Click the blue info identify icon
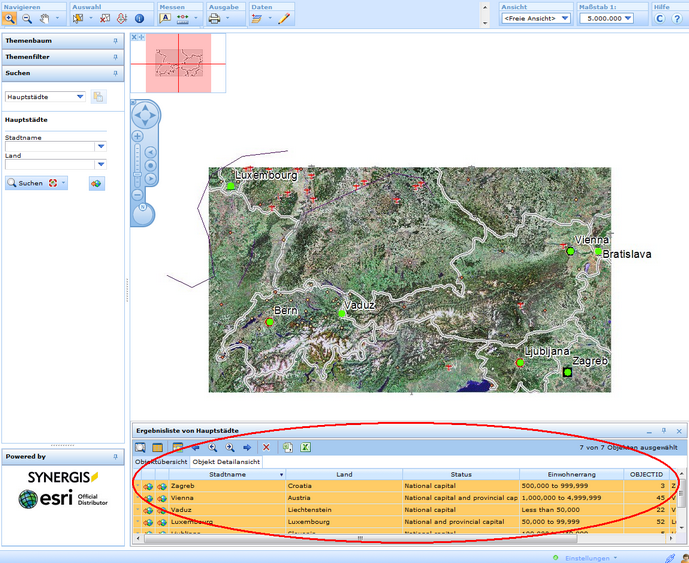 point(139,18)
